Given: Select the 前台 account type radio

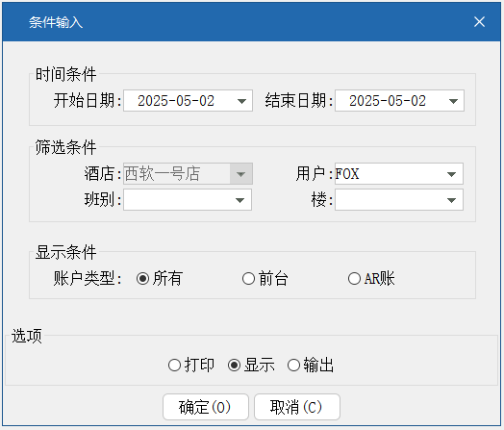Looking at the screenshot, I should 248,278.
